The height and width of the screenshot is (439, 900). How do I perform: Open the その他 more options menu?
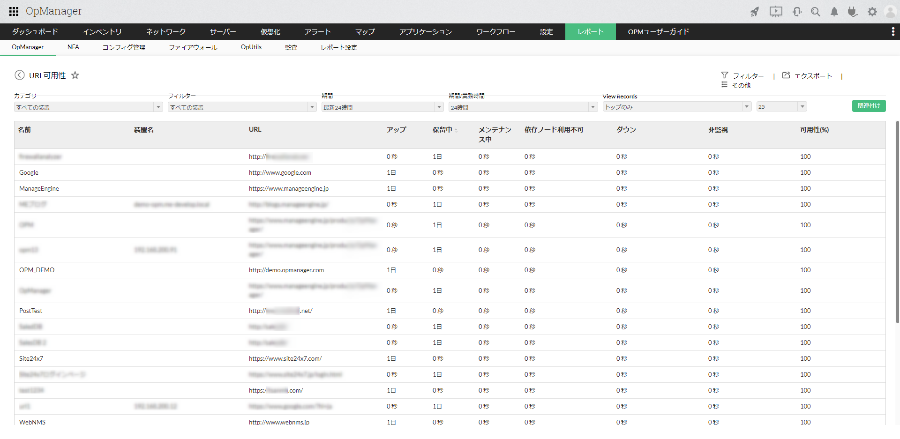736,84
